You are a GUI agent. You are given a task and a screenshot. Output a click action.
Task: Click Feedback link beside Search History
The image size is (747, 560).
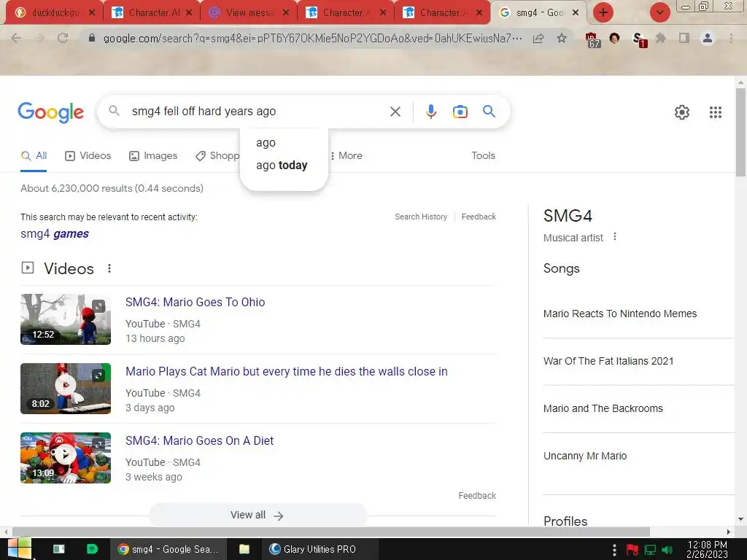point(479,217)
